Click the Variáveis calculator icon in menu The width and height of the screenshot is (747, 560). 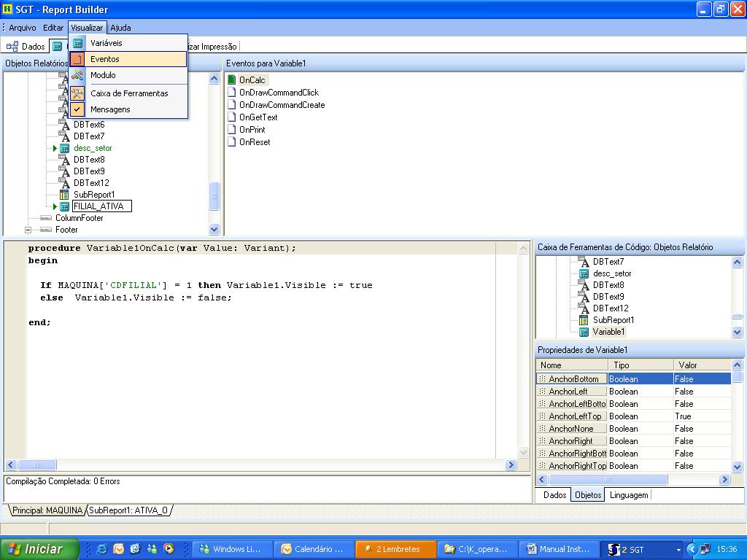pyautogui.click(x=78, y=43)
